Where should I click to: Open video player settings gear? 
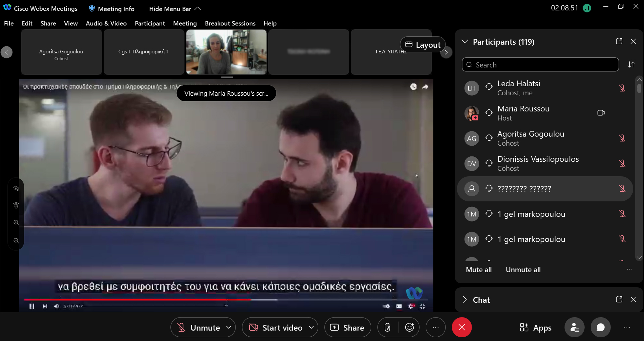411,306
